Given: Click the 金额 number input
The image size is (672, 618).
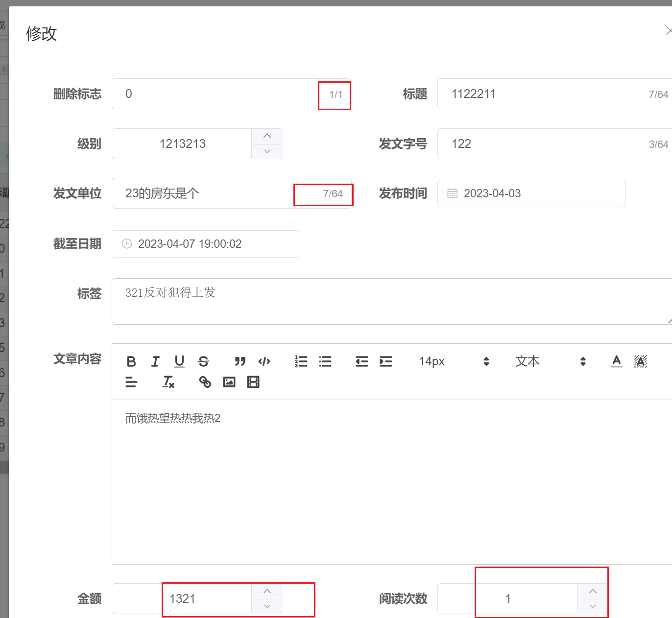Looking at the screenshot, I should 182,598.
